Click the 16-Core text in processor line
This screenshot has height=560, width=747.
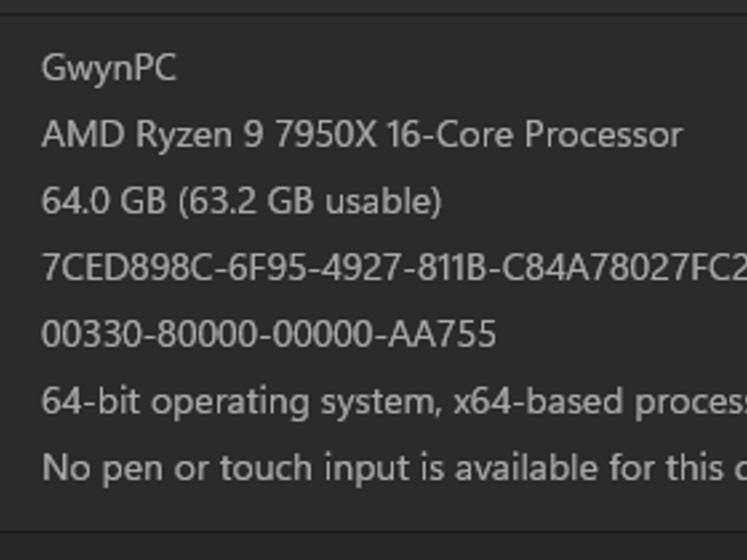[450, 135]
